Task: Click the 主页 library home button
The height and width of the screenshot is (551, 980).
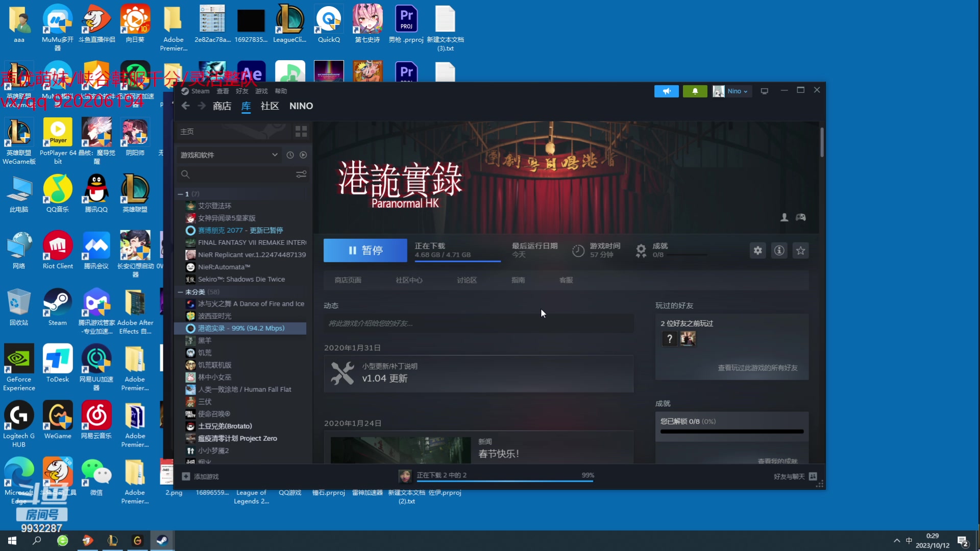Action: coord(234,132)
